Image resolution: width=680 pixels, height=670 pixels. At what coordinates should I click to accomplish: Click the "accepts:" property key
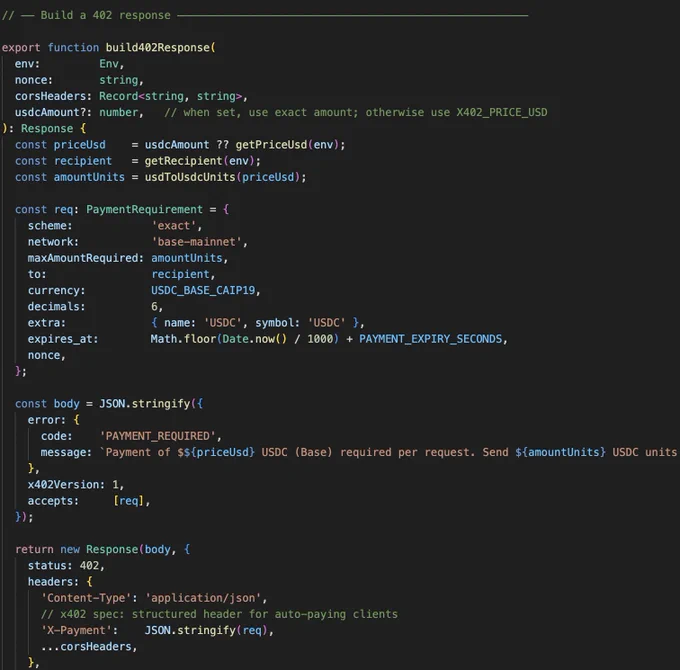(53, 501)
